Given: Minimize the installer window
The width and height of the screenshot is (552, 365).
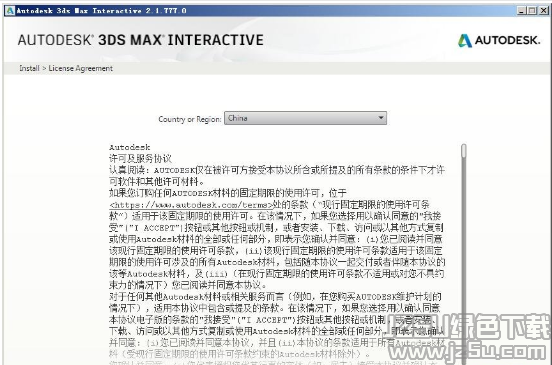Looking at the screenshot, I should (522, 11).
